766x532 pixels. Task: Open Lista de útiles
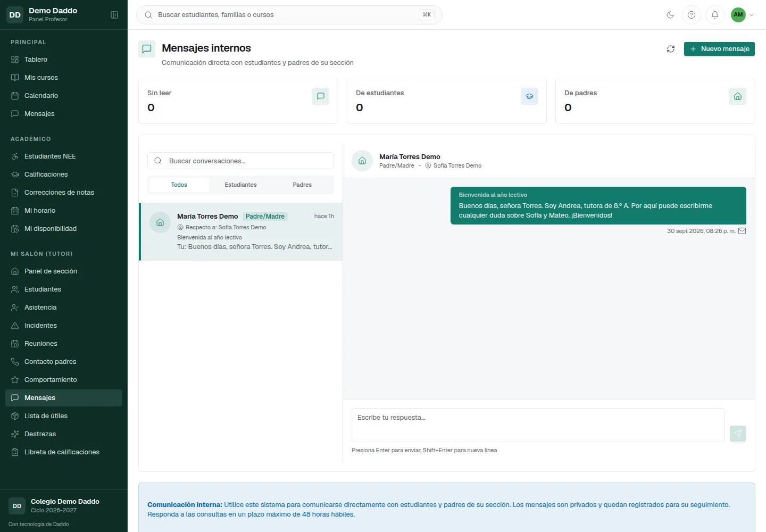[x=64, y=416]
